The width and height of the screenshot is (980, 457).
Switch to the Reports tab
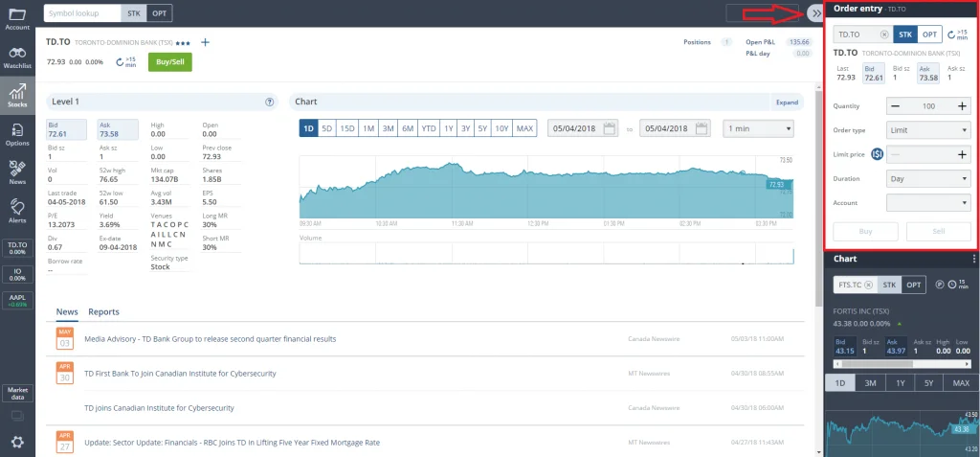[103, 312]
